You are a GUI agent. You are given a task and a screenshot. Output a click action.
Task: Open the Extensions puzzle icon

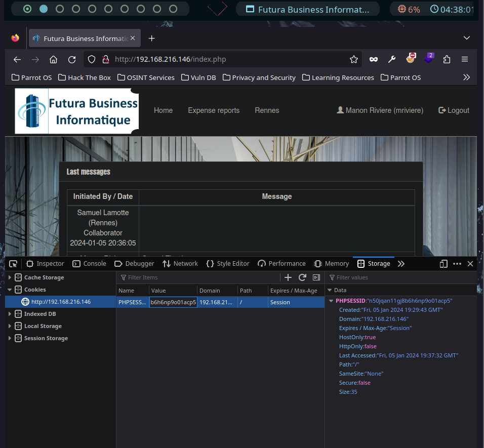(x=447, y=59)
